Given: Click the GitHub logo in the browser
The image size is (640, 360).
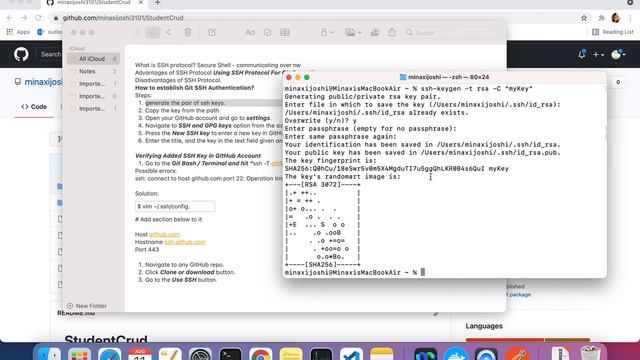Looking at the screenshot, I should coord(21,54).
